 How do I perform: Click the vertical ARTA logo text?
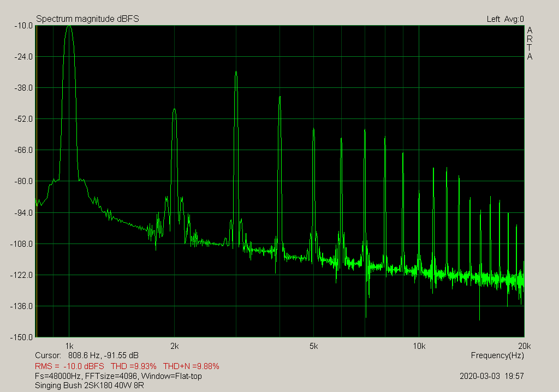(530, 43)
